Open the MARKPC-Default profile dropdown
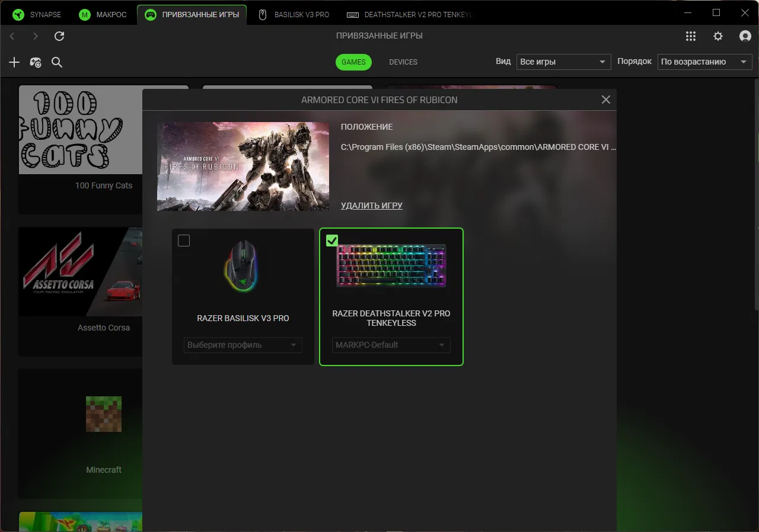The width and height of the screenshot is (759, 532). coord(391,345)
